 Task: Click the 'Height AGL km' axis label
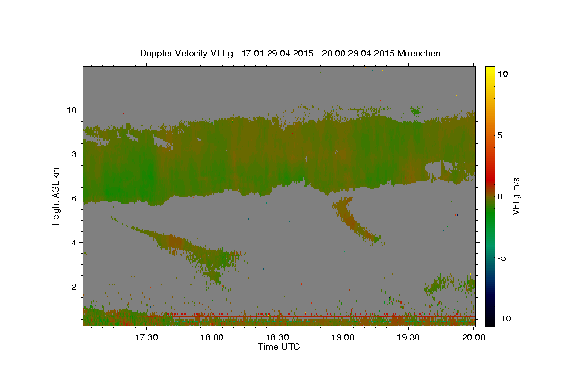point(56,196)
